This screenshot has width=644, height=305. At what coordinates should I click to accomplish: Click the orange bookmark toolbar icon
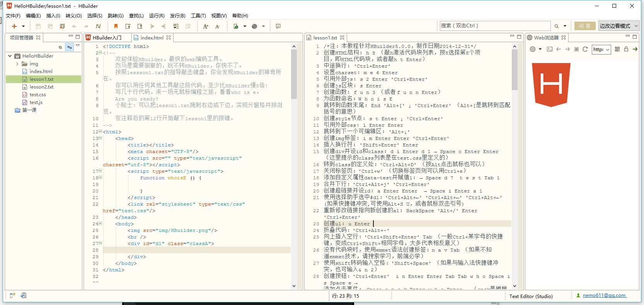116,26
